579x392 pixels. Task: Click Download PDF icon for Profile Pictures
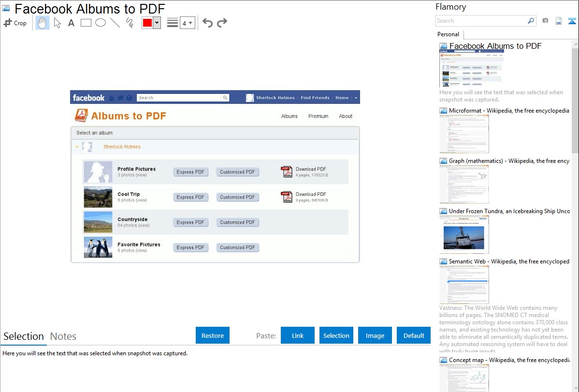coord(287,172)
